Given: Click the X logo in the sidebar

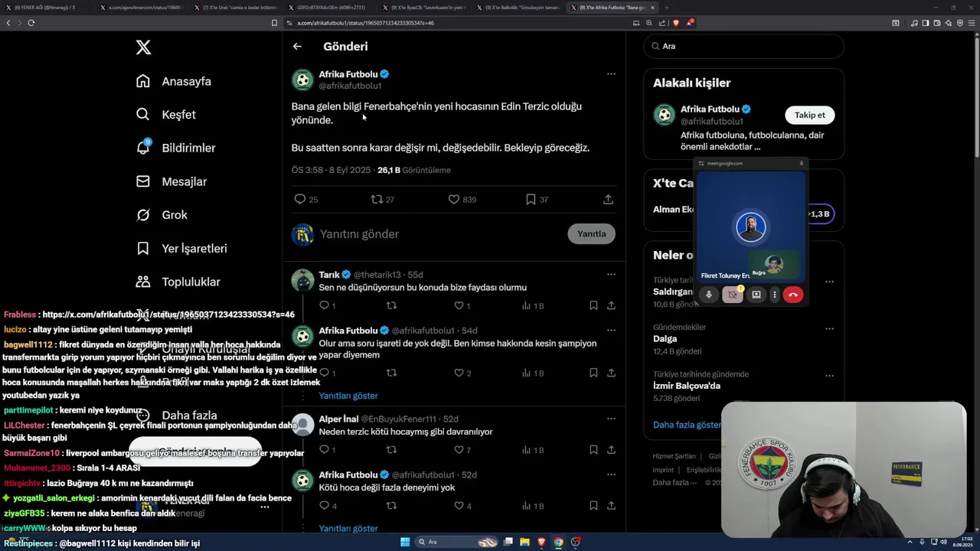Looking at the screenshot, I should tap(143, 47).
